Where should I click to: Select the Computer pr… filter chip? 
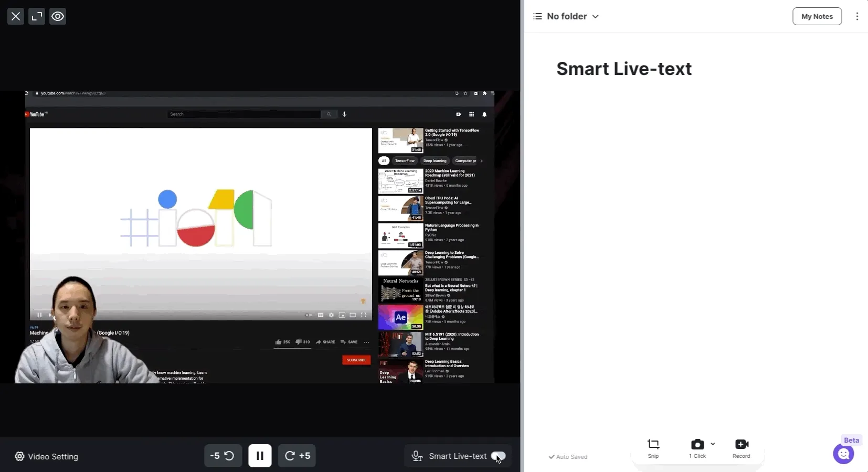(465, 161)
